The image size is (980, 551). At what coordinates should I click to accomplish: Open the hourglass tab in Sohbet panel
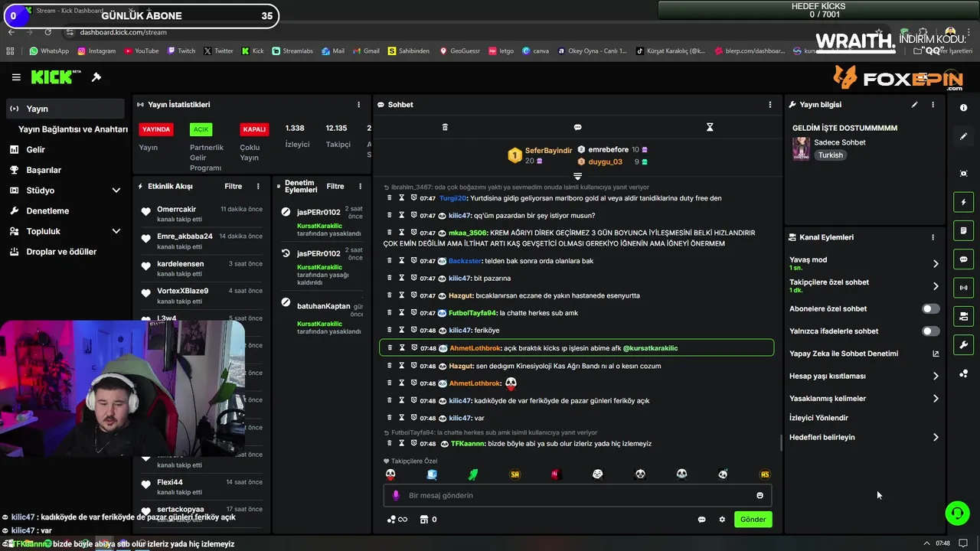[710, 127]
